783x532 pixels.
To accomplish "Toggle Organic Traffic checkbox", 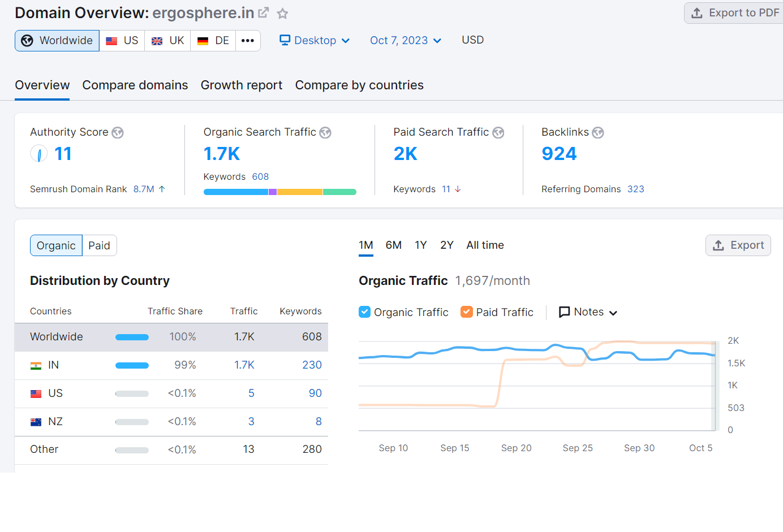I will coord(365,312).
